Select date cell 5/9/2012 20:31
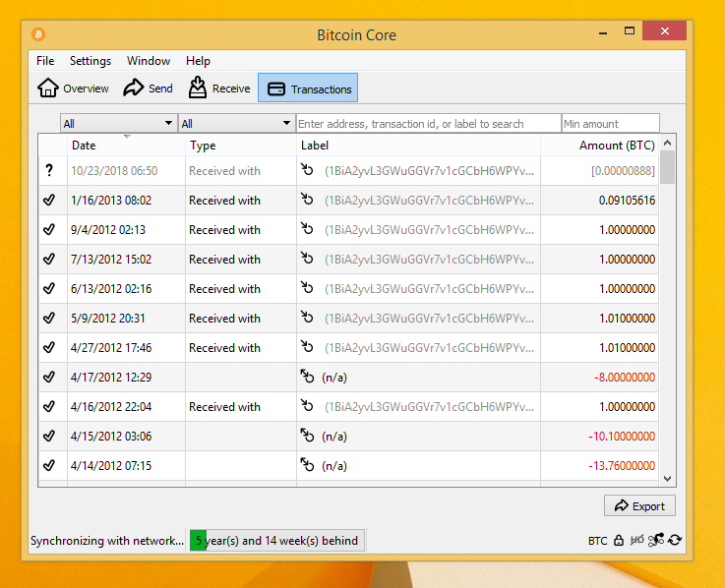The image size is (725, 588). pyautogui.click(x=126, y=318)
